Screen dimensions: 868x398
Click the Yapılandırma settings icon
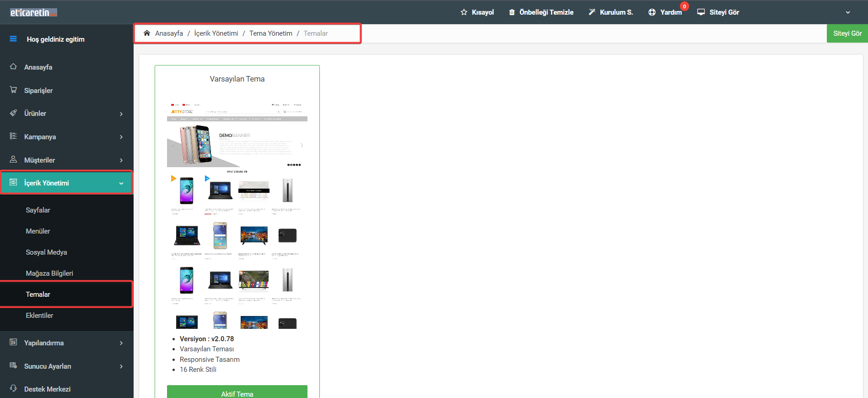[13, 342]
